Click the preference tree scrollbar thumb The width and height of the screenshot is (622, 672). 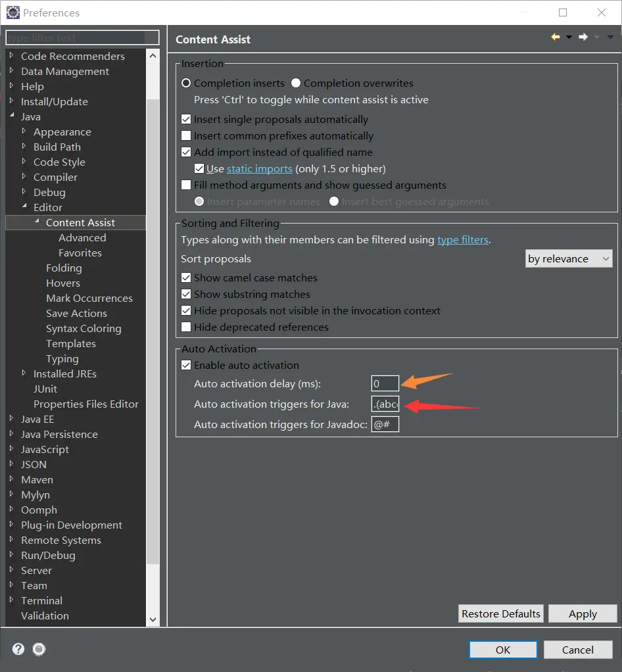coord(153,331)
